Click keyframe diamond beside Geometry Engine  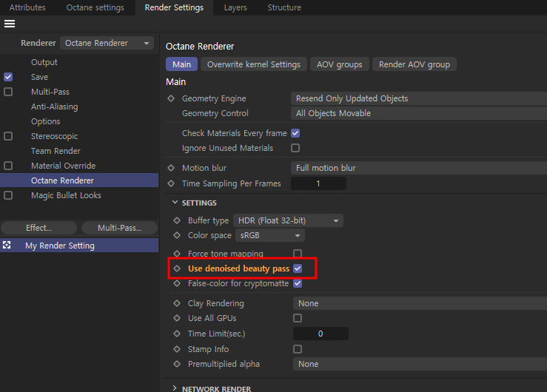(x=172, y=98)
